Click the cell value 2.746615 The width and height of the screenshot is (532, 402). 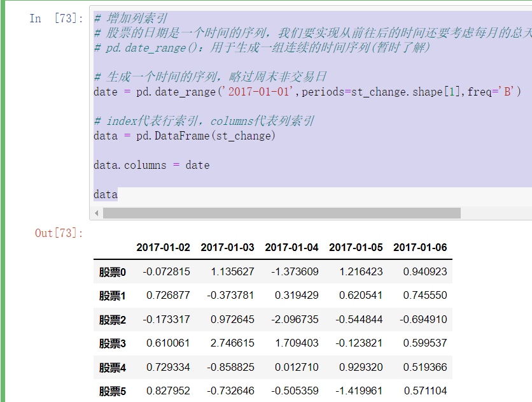[232, 343]
